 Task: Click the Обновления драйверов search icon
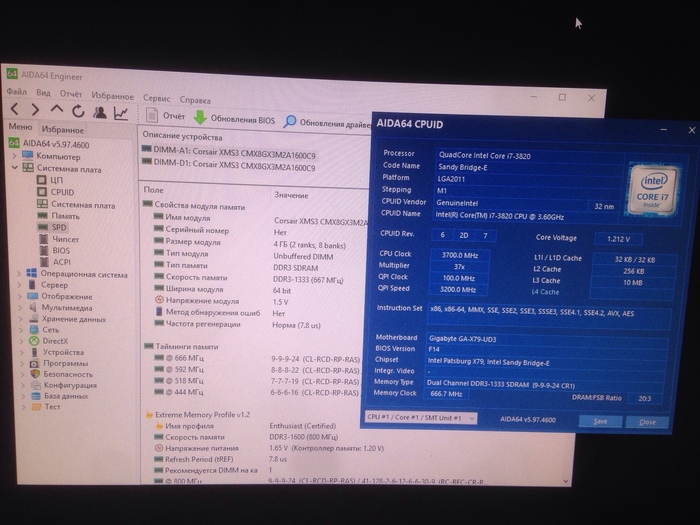pos(290,121)
